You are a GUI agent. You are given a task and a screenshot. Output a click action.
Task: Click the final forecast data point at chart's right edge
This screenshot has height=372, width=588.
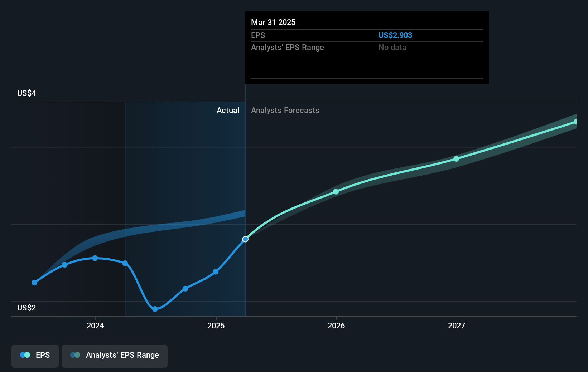[575, 122]
